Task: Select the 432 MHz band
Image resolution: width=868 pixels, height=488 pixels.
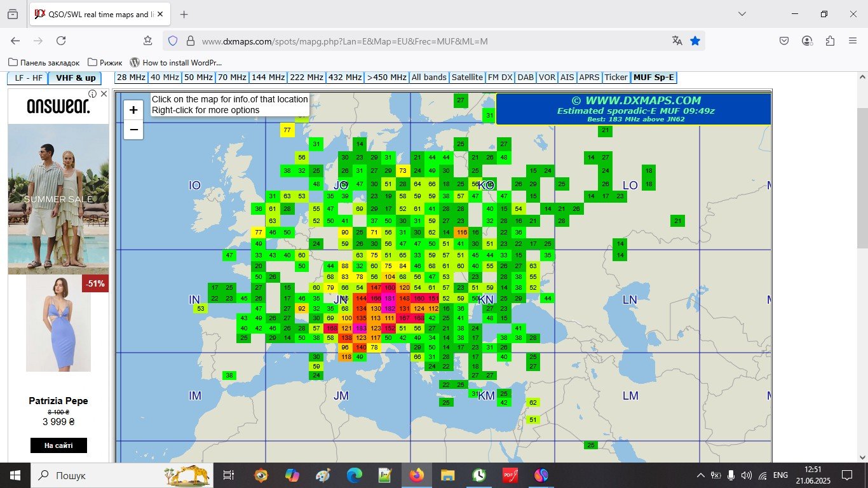Action: coord(345,78)
